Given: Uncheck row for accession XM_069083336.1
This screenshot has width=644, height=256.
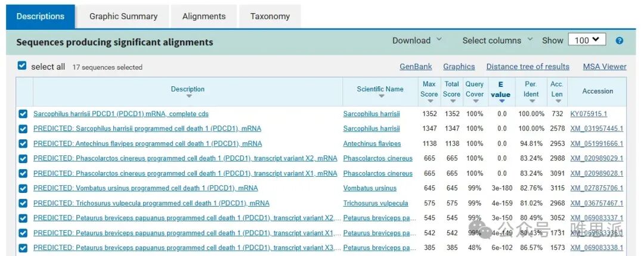Looking at the screenshot, I should pos(23,233).
